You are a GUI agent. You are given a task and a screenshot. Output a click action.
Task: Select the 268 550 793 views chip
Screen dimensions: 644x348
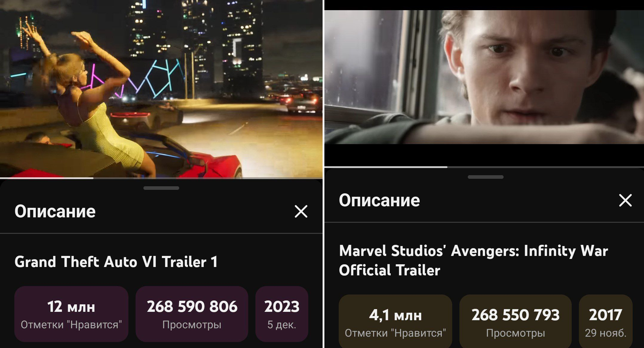coord(516,322)
